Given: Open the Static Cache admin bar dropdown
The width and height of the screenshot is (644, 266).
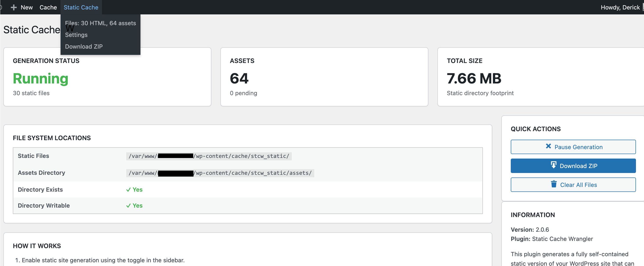Looking at the screenshot, I should 81,7.
